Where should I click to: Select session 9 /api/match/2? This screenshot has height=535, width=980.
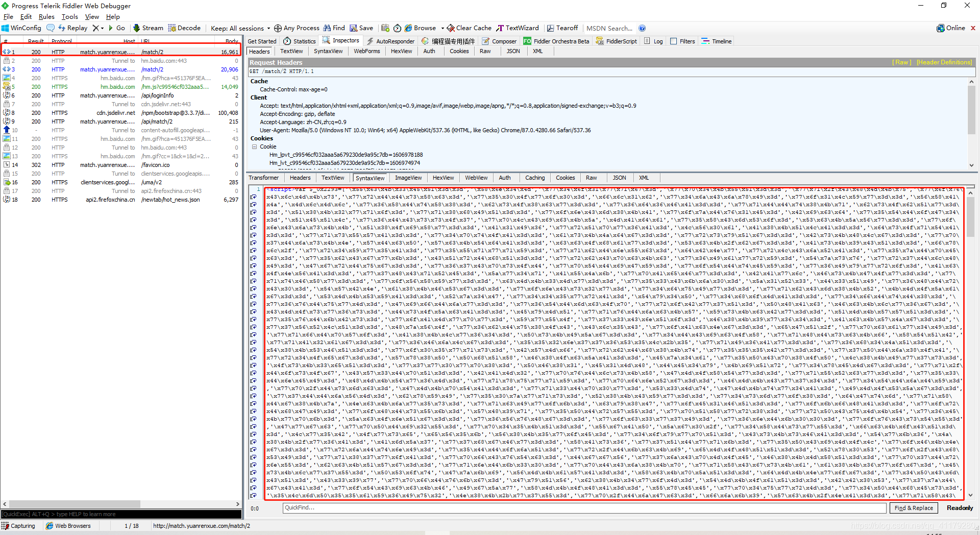pos(121,121)
